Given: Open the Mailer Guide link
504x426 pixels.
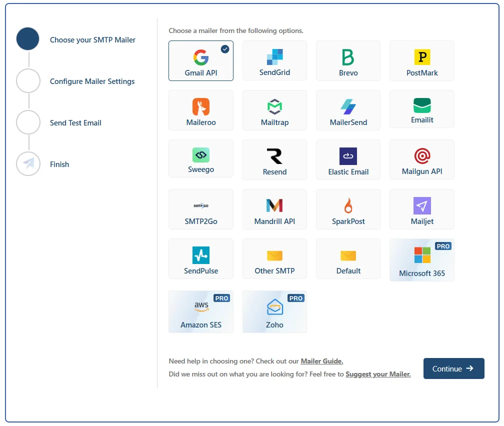Looking at the screenshot, I should pos(322,361).
